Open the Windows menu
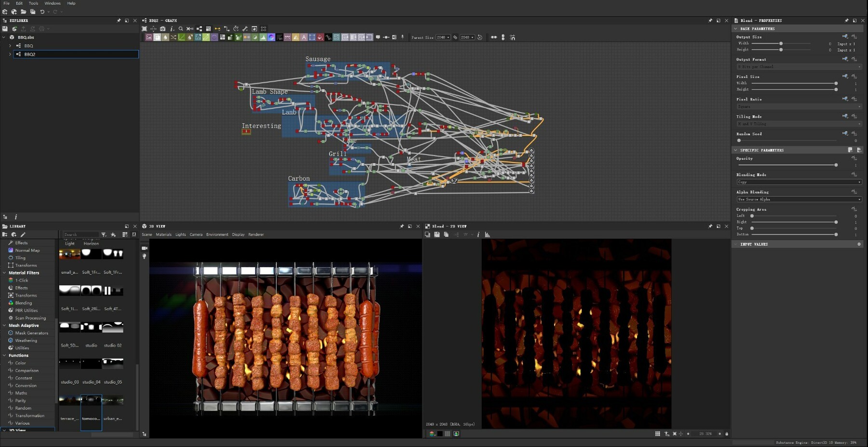Viewport: 868px width, 447px height. click(53, 3)
